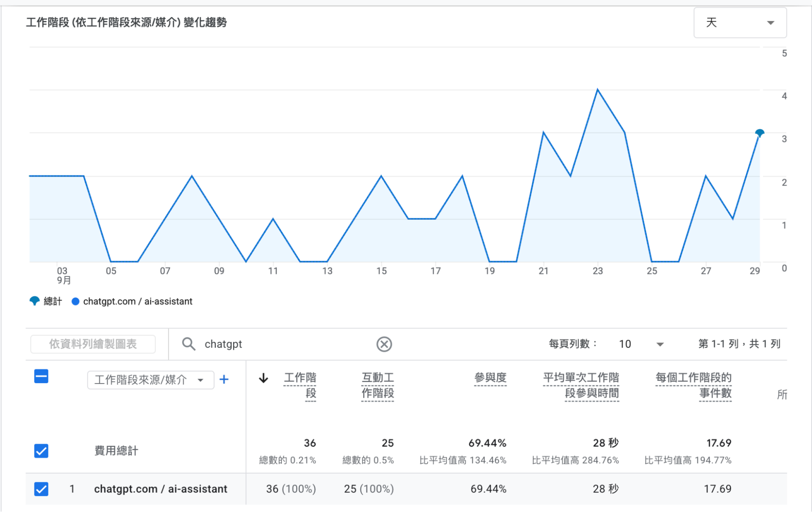Click the 36 (100%) sessions cell
Image resolution: width=812 pixels, height=512 pixels.
click(x=291, y=489)
